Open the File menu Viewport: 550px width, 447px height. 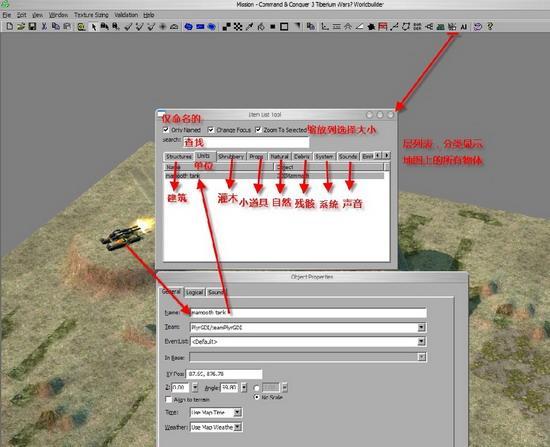(x=7, y=15)
